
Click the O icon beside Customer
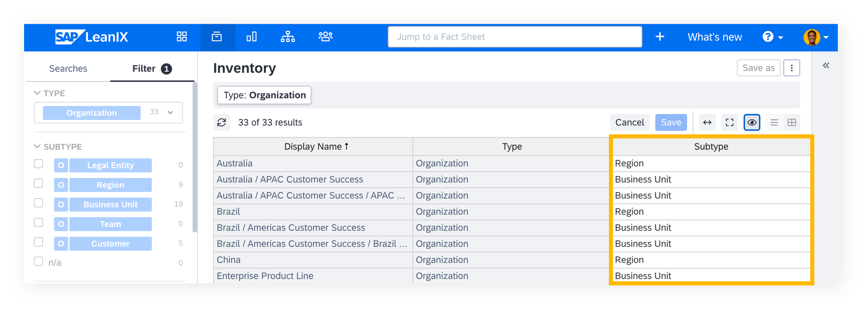[61, 243]
